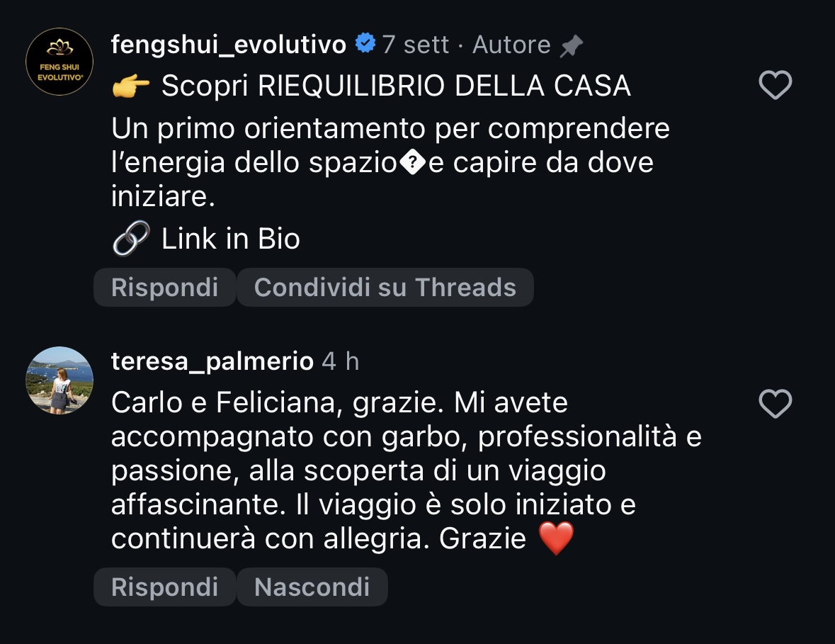Tap the chain link emoji icon
This screenshot has height=644, width=835.
[x=131, y=238]
